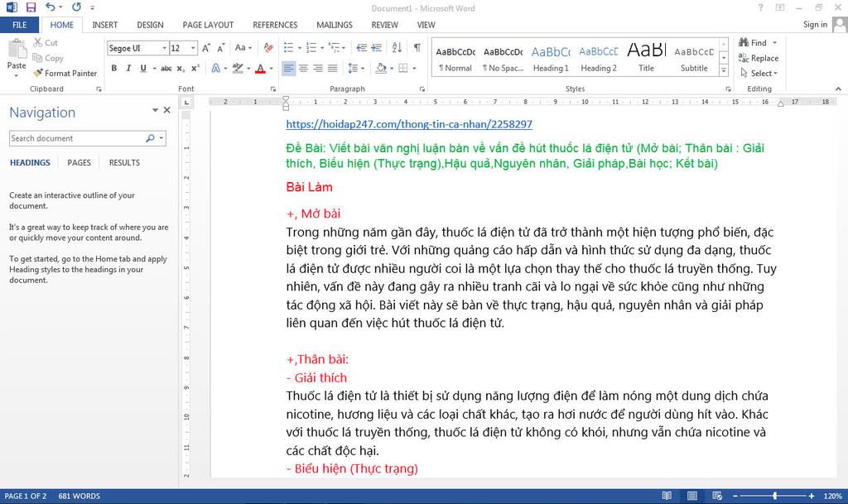The image size is (848, 504).
Task: Switch to Read Mode view in status bar
Action: click(667, 496)
